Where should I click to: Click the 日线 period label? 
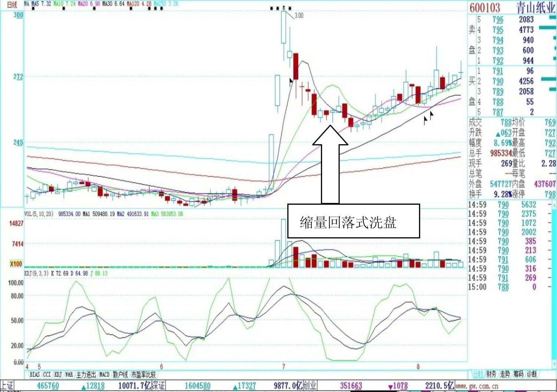[x=12, y=4]
